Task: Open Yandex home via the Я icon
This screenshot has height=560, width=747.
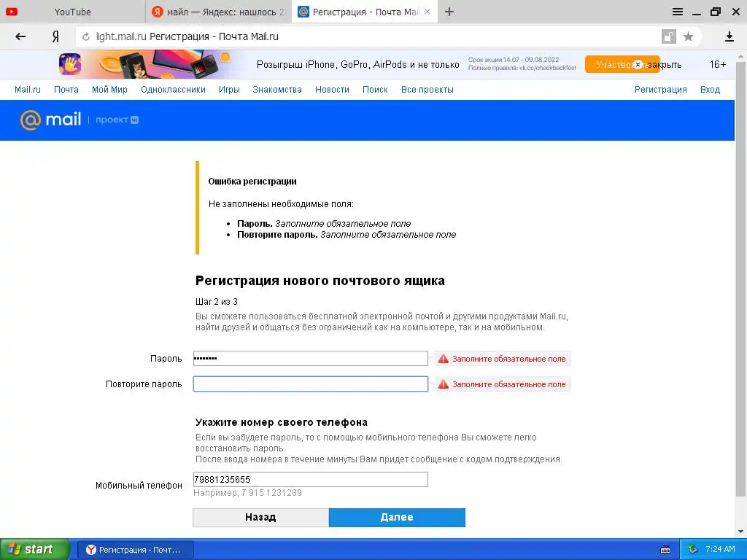Action: [55, 36]
